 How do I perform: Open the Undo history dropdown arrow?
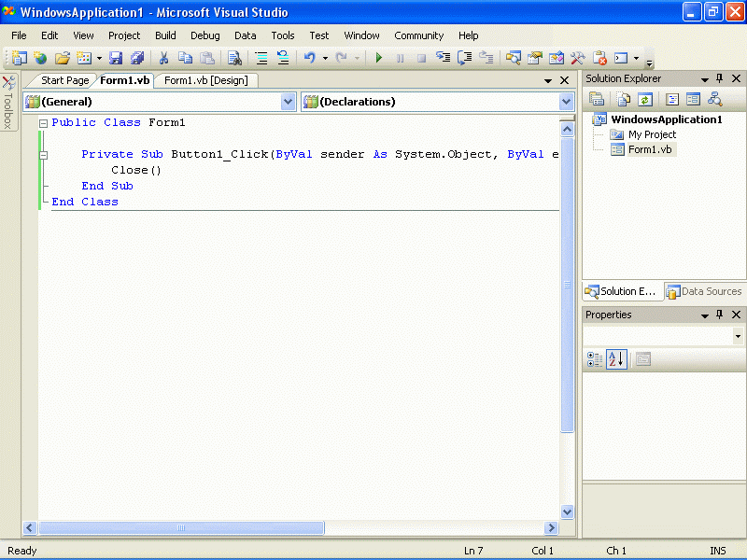325,59
